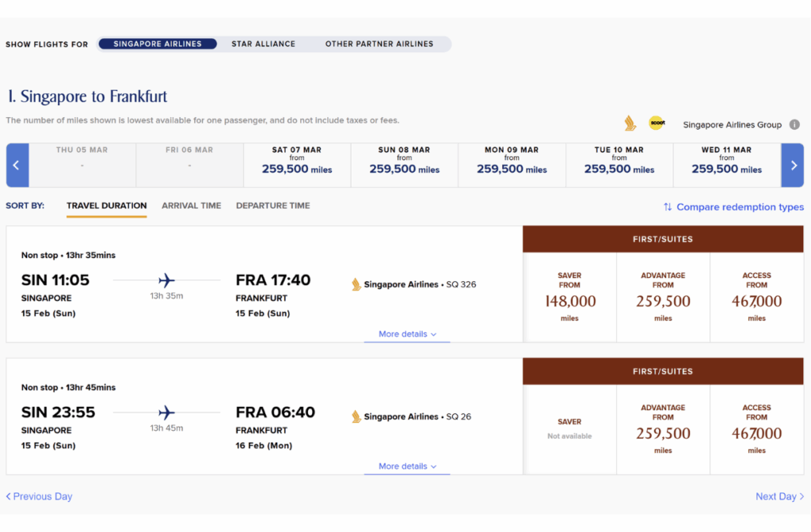811x532 pixels.
Task: Sort flights by Departure Time
Action: (x=272, y=206)
